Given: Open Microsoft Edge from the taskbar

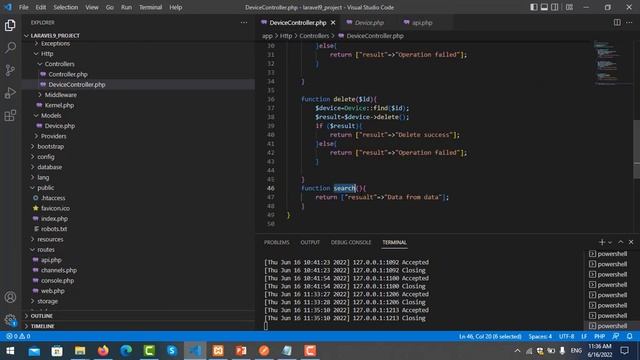Looking at the screenshot, I should point(126,351).
